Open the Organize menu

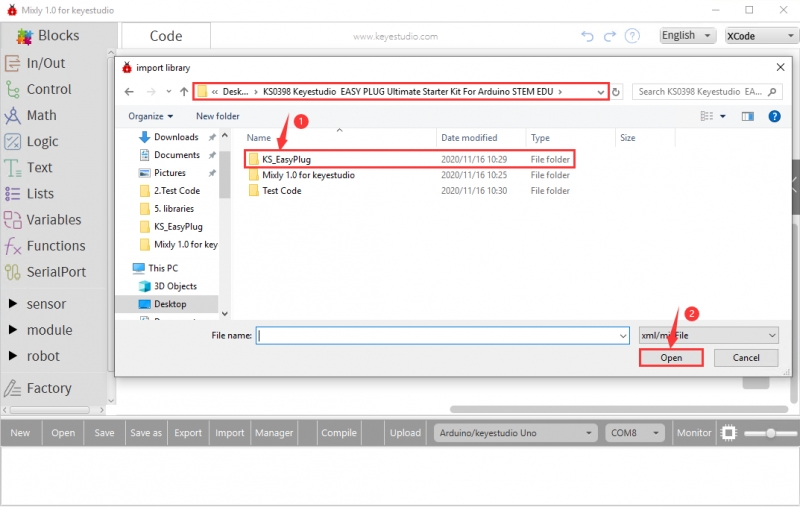tap(151, 116)
